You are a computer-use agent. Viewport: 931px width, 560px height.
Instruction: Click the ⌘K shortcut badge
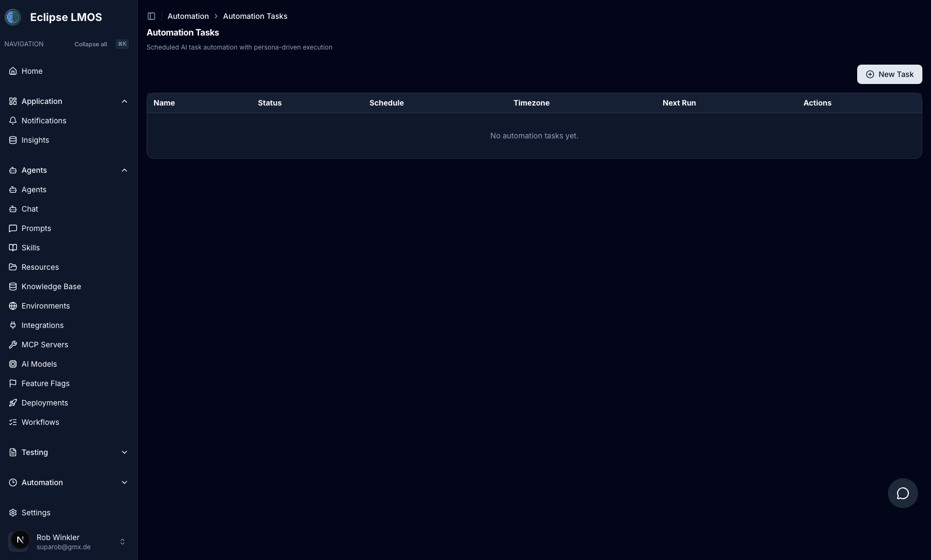click(x=122, y=44)
